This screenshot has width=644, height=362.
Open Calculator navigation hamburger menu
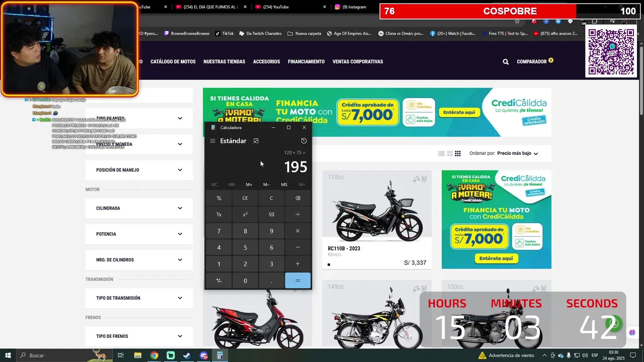coord(213,141)
